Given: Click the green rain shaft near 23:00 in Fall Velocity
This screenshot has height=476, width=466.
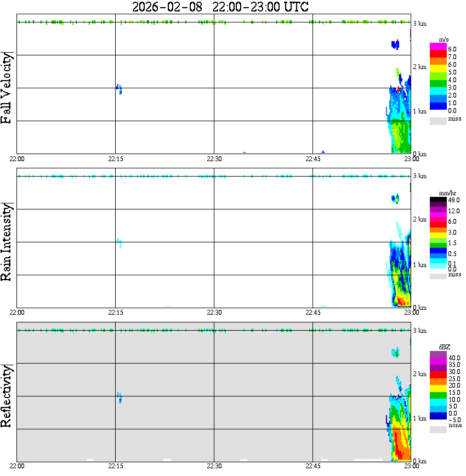Looking at the screenshot, I should click(x=401, y=137).
